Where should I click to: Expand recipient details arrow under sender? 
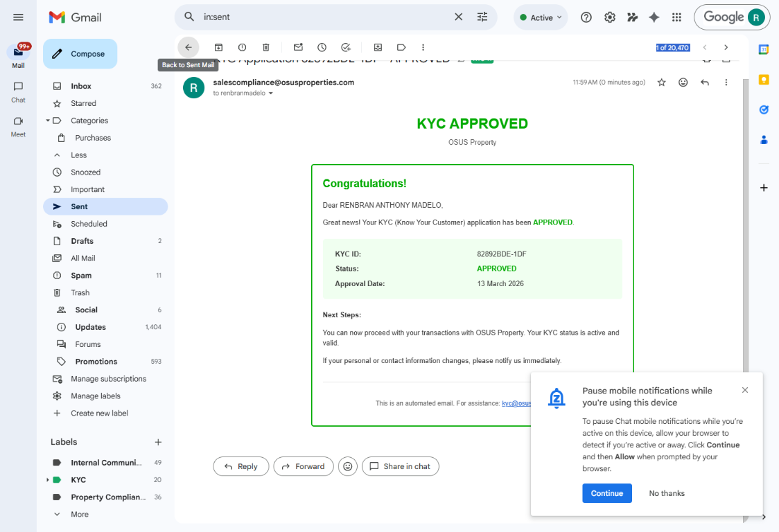271,94
